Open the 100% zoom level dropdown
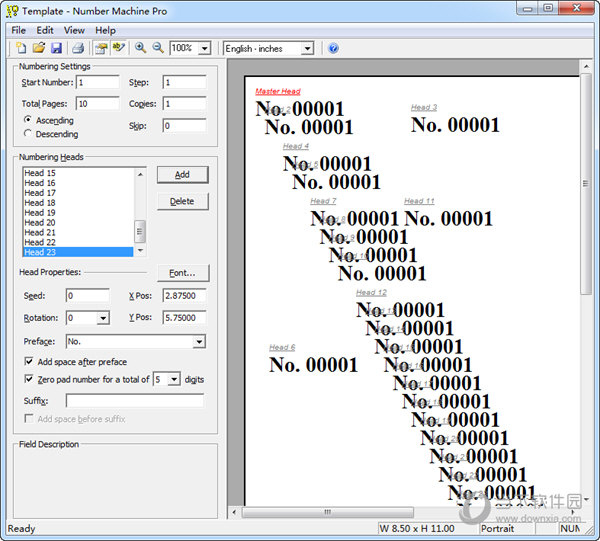600x541 pixels. [x=205, y=49]
